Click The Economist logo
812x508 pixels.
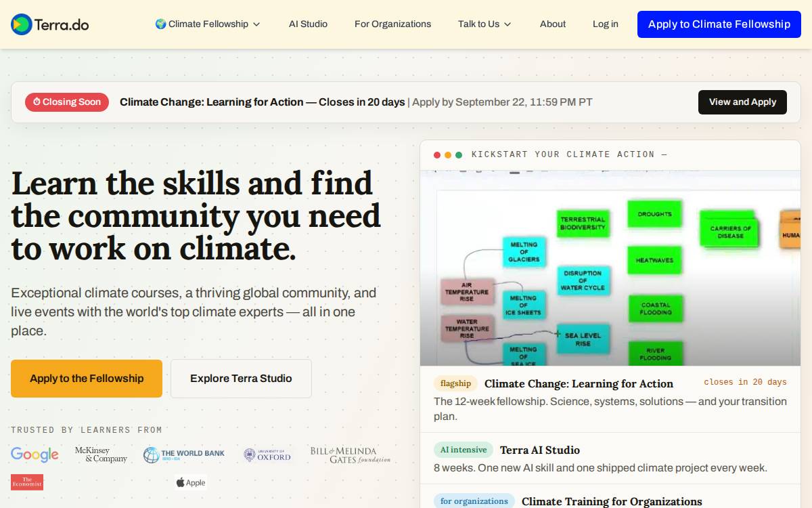coord(27,482)
